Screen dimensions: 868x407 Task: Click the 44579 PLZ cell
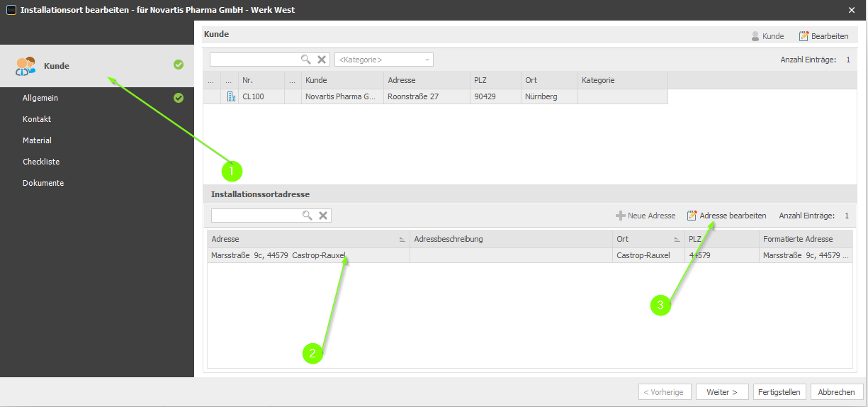click(x=721, y=255)
